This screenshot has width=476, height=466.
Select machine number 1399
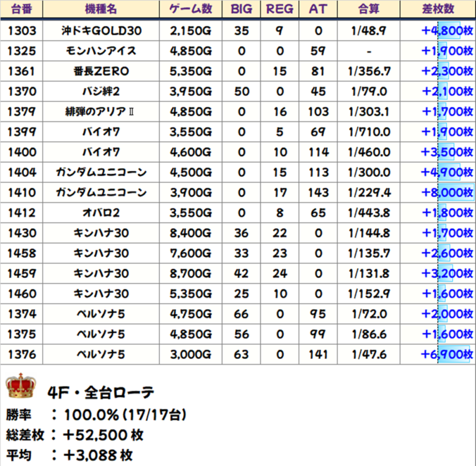22,132
